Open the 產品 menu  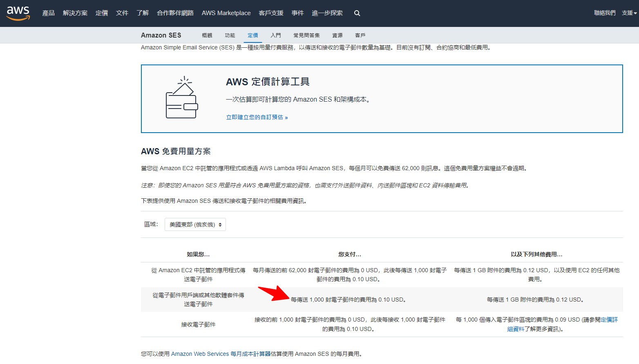pyautogui.click(x=48, y=13)
